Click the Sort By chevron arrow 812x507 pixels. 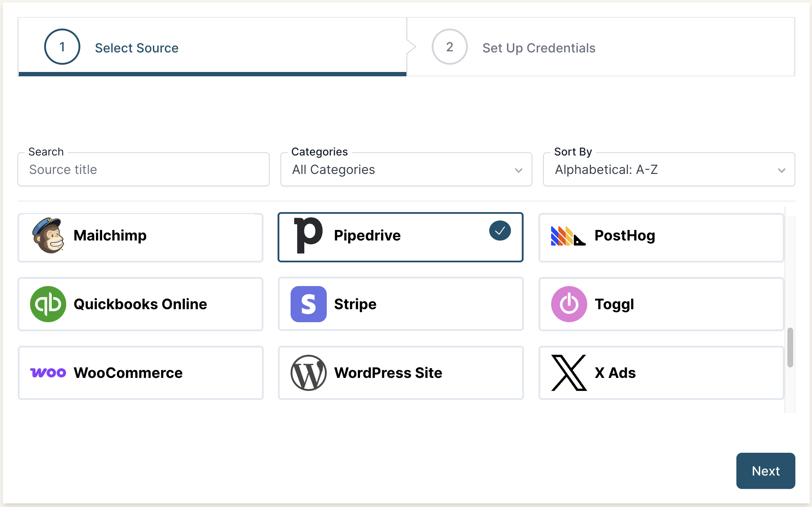tap(782, 170)
